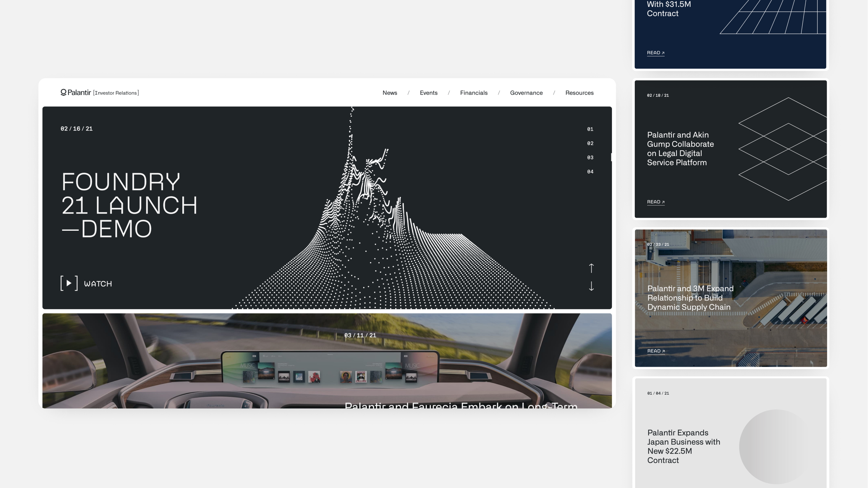The width and height of the screenshot is (868, 488).
Task: Select Resources in the top navigation
Action: pos(579,93)
